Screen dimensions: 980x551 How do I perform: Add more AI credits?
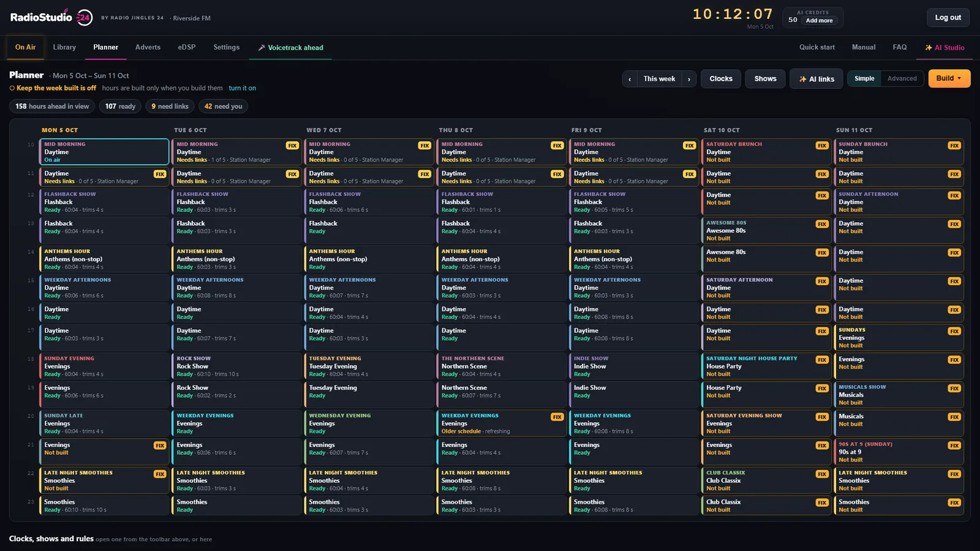coord(819,20)
